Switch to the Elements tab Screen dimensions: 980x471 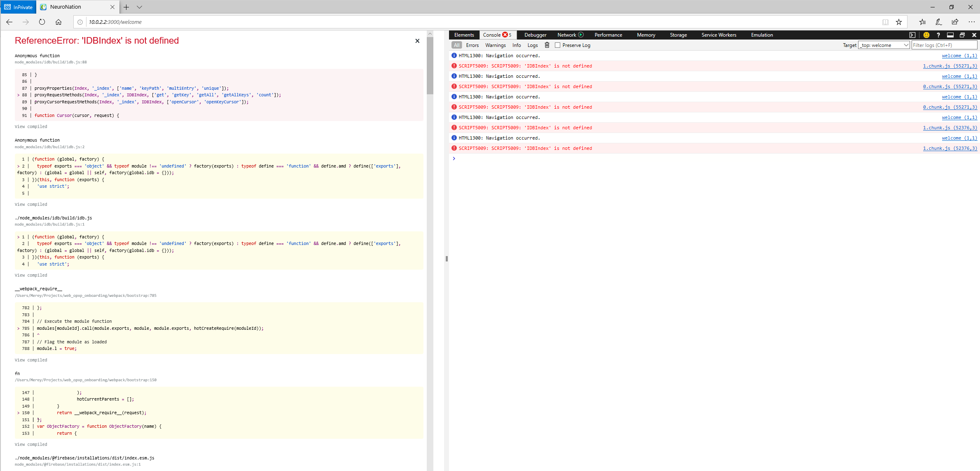coord(464,35)
